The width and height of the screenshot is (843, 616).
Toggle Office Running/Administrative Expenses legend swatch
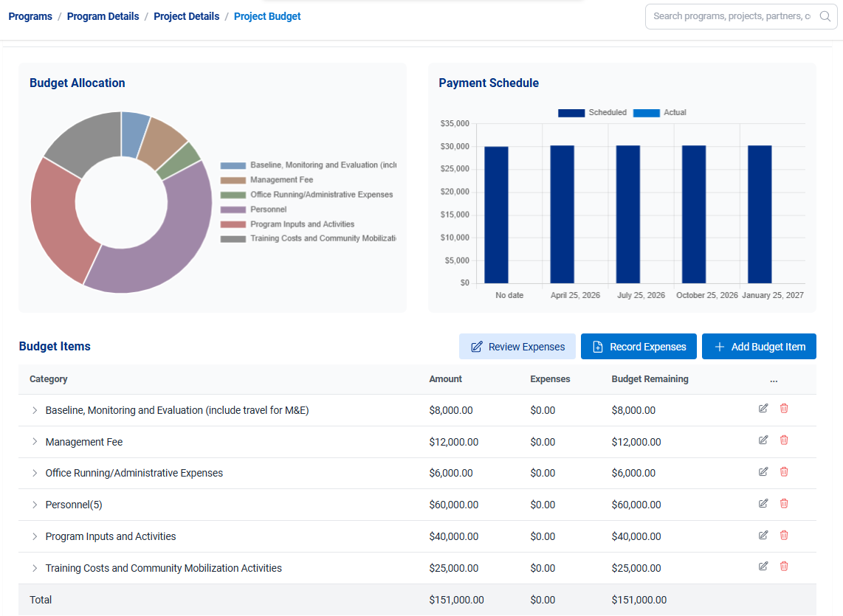(233, 195)
